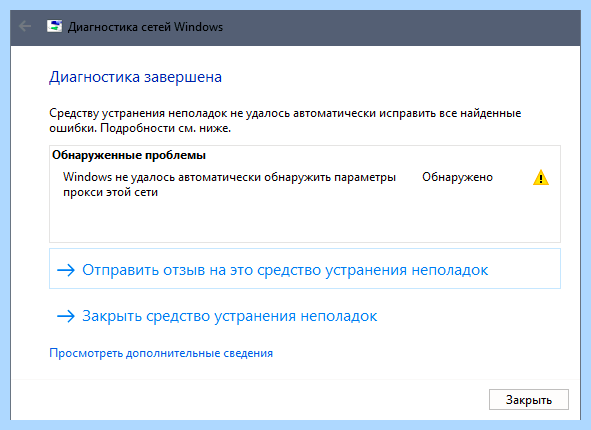
Task: Click the 'Обнаруженные проблемы' header
Action: tap(129, 155)
